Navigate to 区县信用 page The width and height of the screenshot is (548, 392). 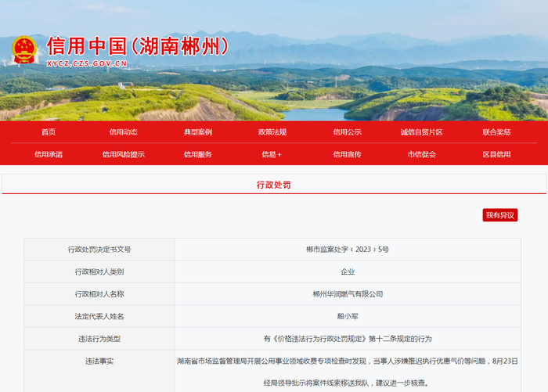[x=496, y=154]
